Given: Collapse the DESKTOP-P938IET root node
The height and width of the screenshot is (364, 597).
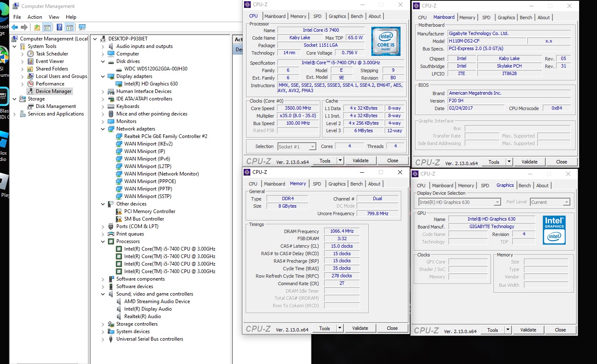Looking at the screenshot, I should (x=95, y=39).
